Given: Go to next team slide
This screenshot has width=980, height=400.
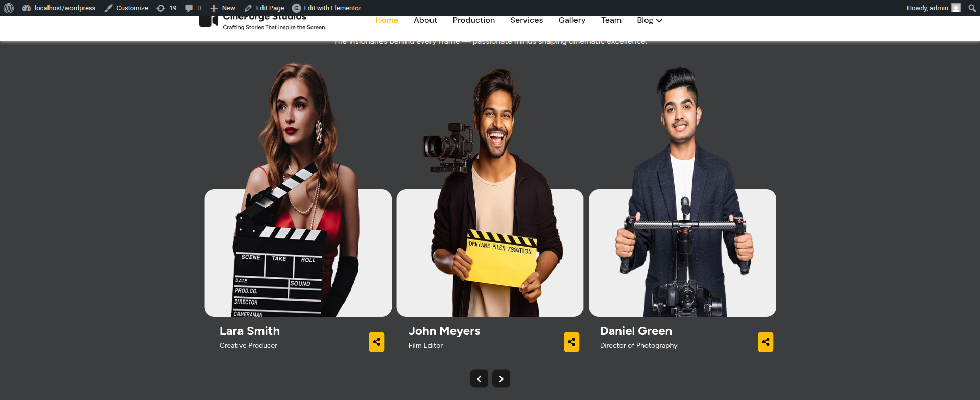Looking at the screenshot, I should pyautogui.click(x=501, y=379).
